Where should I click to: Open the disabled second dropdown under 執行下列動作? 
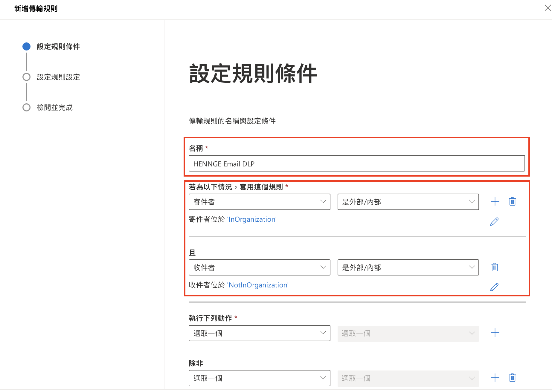pyautogui.click(x=408, y=333)
